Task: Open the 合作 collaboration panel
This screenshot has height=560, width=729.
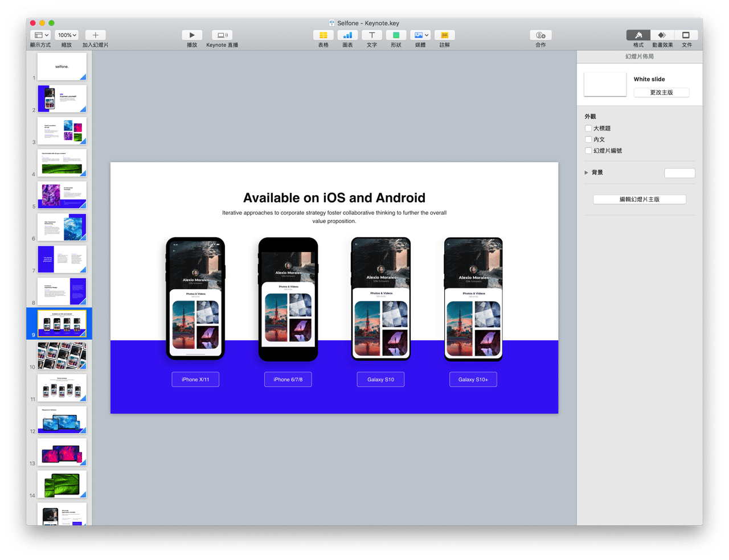Action: 540,35
